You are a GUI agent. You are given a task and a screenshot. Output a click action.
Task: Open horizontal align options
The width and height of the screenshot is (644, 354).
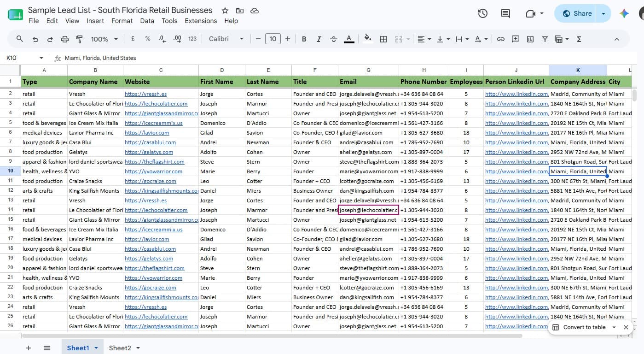click(x=424, y=39)
